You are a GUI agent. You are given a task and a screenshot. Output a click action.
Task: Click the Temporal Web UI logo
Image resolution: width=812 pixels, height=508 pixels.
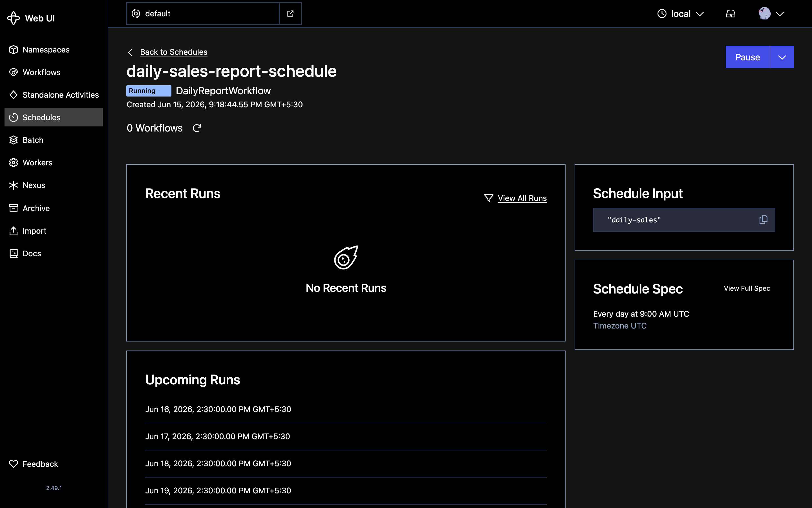tap(14, 18)
